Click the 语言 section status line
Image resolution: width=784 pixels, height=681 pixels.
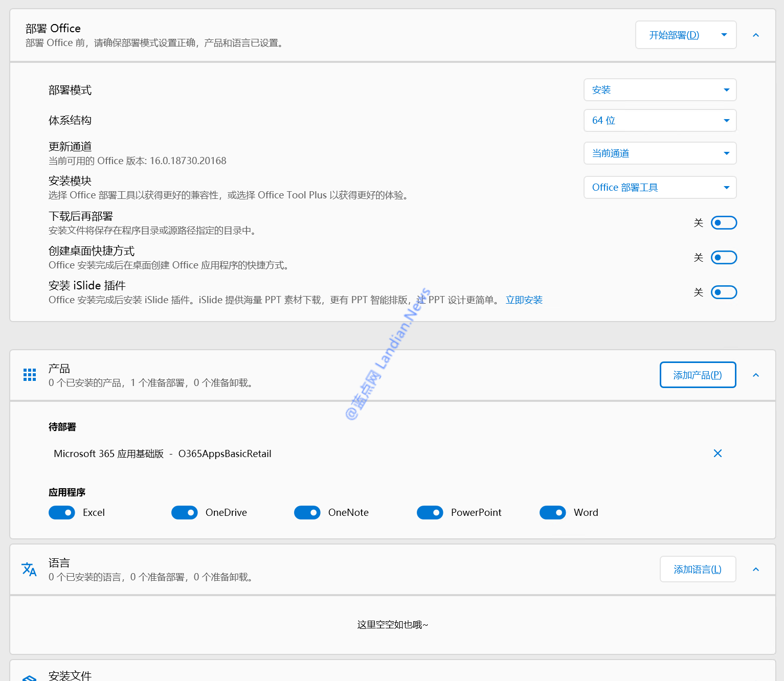[x=152, y=577]
